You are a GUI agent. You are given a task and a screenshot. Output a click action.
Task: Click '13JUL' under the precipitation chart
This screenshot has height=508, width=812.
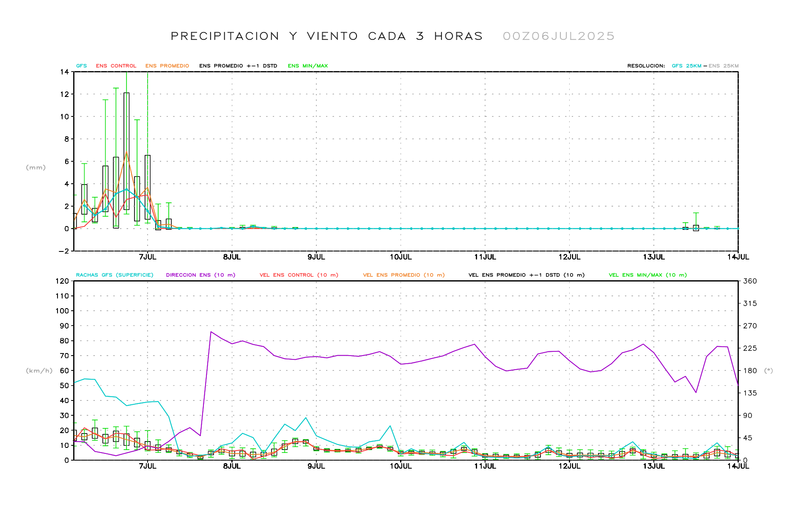[x=654, y=257]
